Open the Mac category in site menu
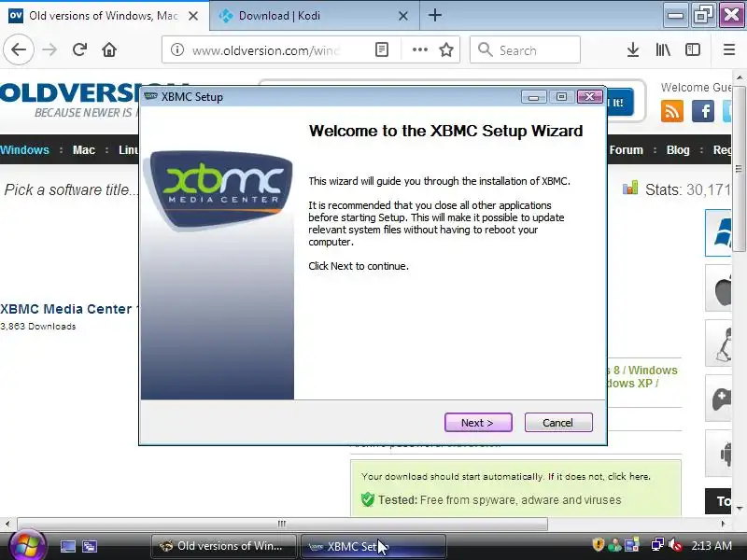The width and height of the screenshot is (747, 560). [x=84, y=150]
